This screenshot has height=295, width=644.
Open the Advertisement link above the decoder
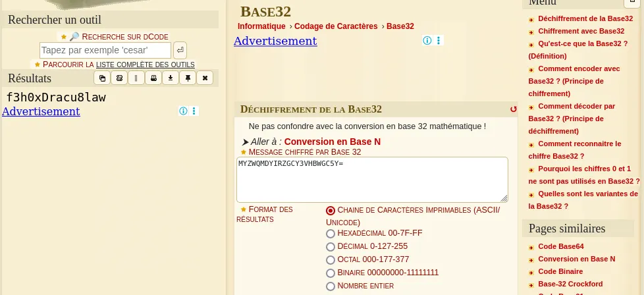coord(275,41)
